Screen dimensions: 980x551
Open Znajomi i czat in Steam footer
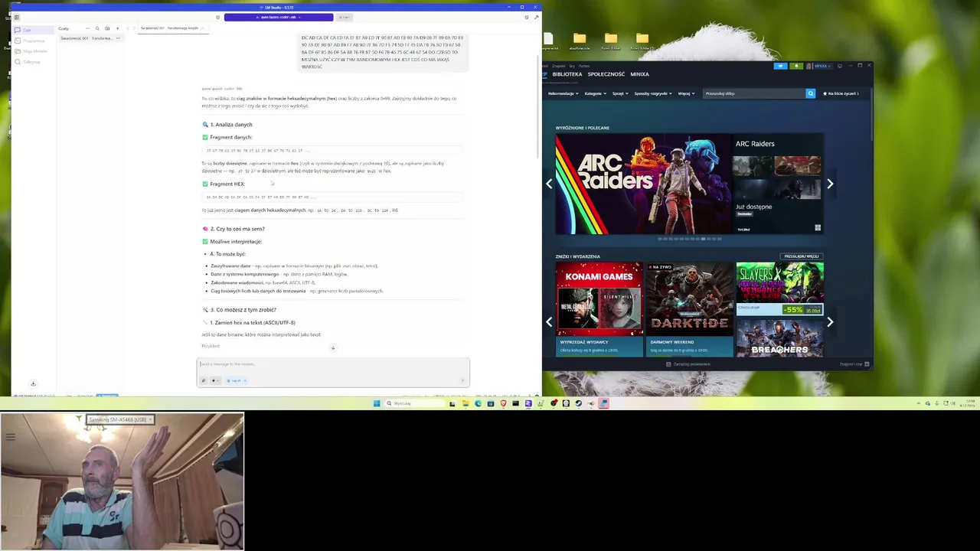coord(854,364)
